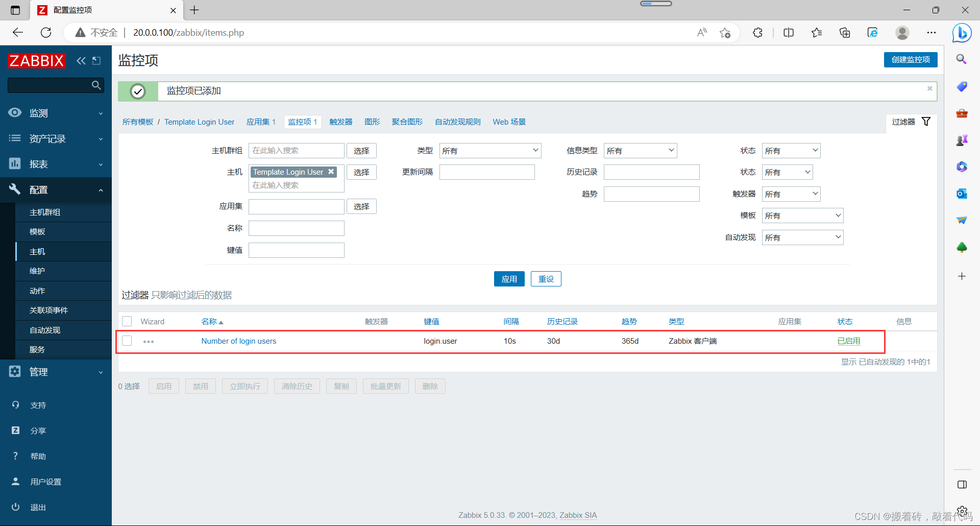Remove Template Login User host tag
Screen dimensions: 980x526
tap(331, 172)
